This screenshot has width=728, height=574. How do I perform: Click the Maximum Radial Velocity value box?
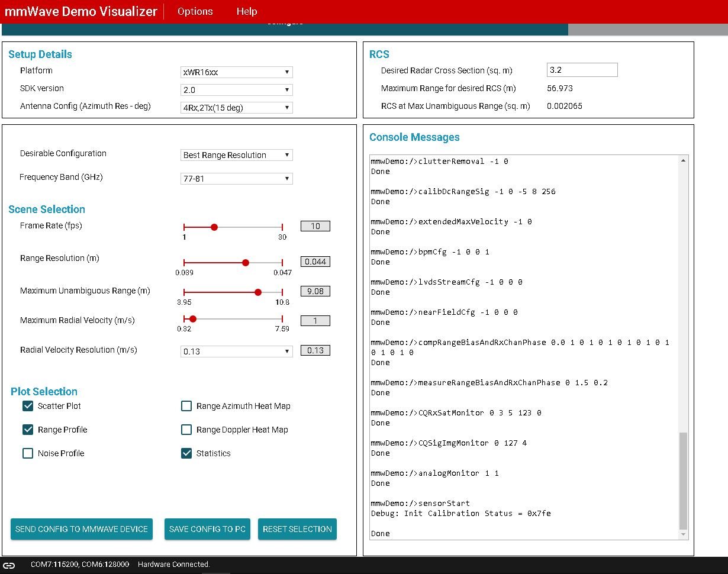coord(315,321)
